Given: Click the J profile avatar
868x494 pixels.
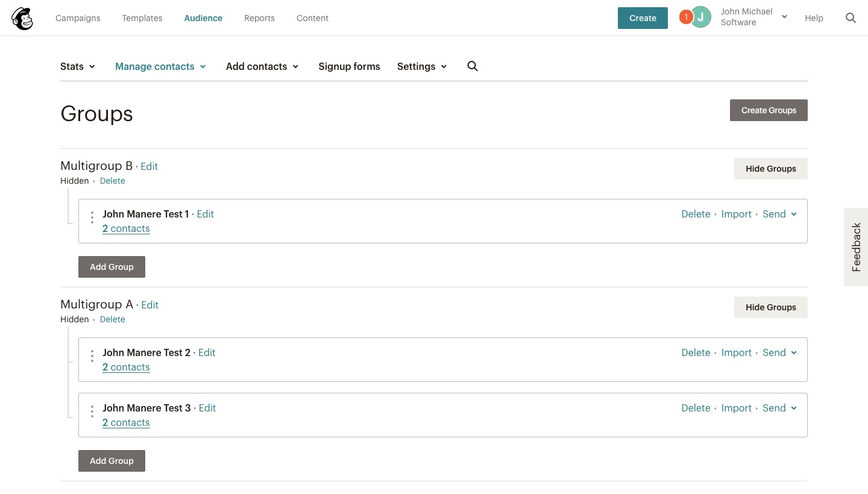Looking at the screenshot, I should point(701,17).
